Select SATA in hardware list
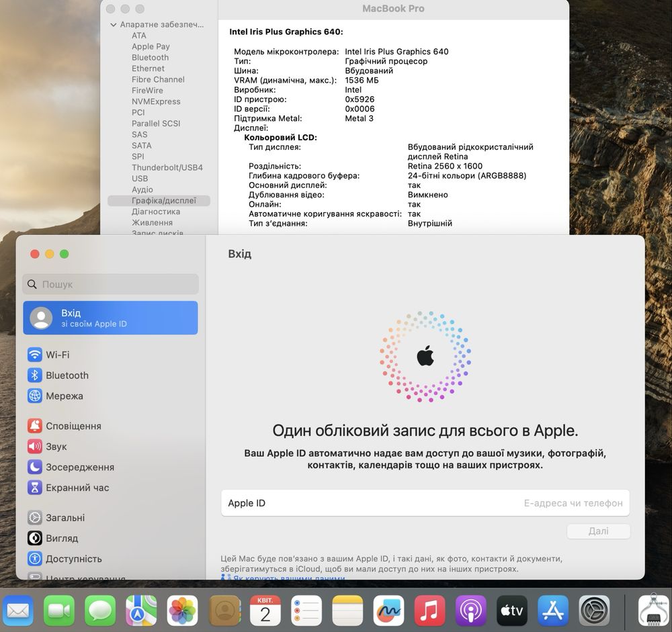This screenshot has width=672, height=632. point(141,145)
